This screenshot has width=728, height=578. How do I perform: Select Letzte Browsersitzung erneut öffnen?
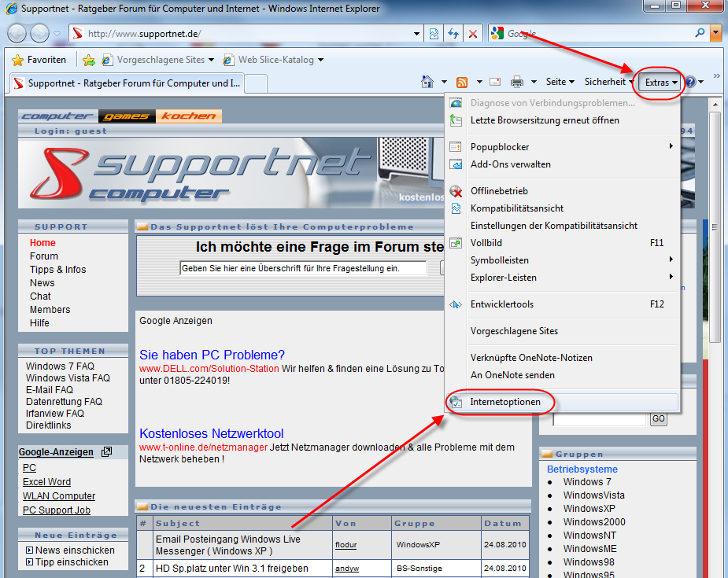click(x=562, y=120)
